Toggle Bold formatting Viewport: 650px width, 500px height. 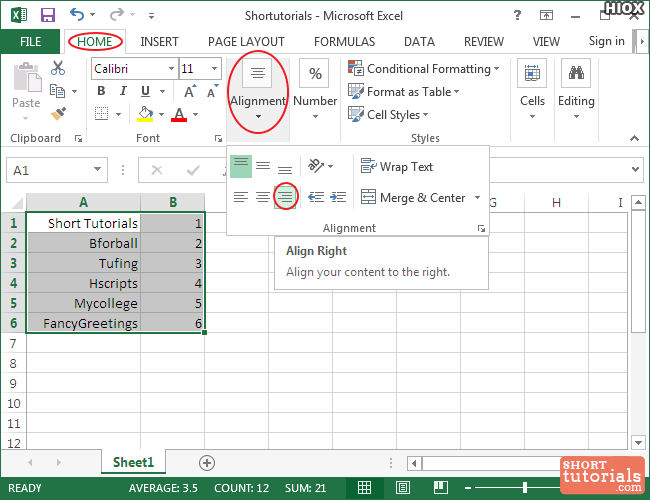point(101,91)
